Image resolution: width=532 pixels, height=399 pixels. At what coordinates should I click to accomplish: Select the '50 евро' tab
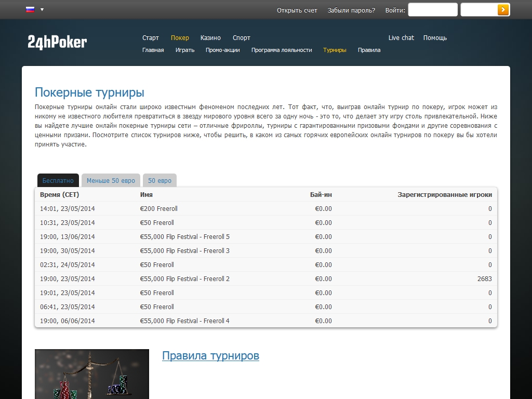[159, 181]
